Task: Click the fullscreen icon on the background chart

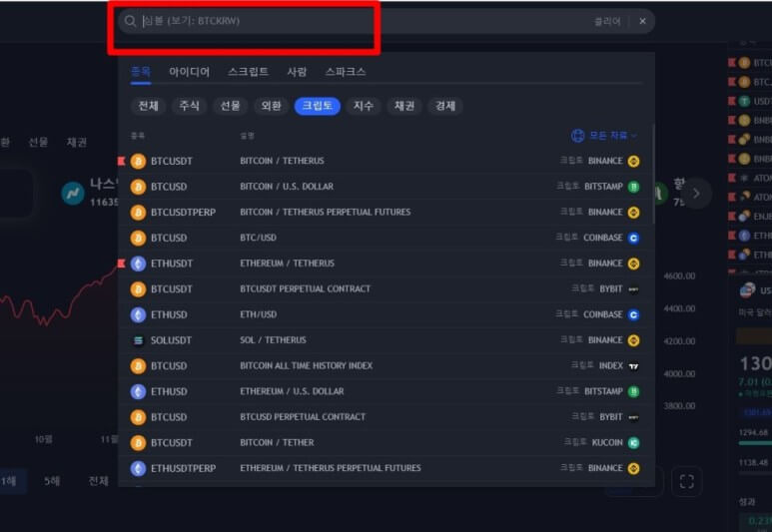Action: coord(687,481)
